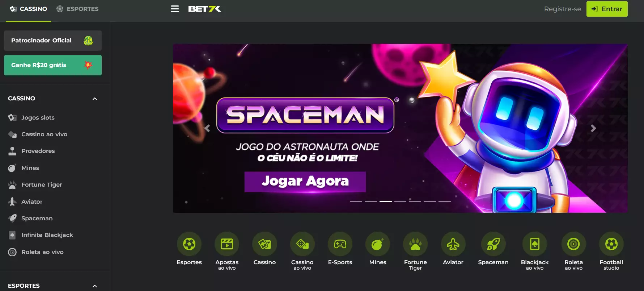This screenshot has width=644, height=291.
Task: Open the Mines bomb shortcut icon
Action: 378,244
